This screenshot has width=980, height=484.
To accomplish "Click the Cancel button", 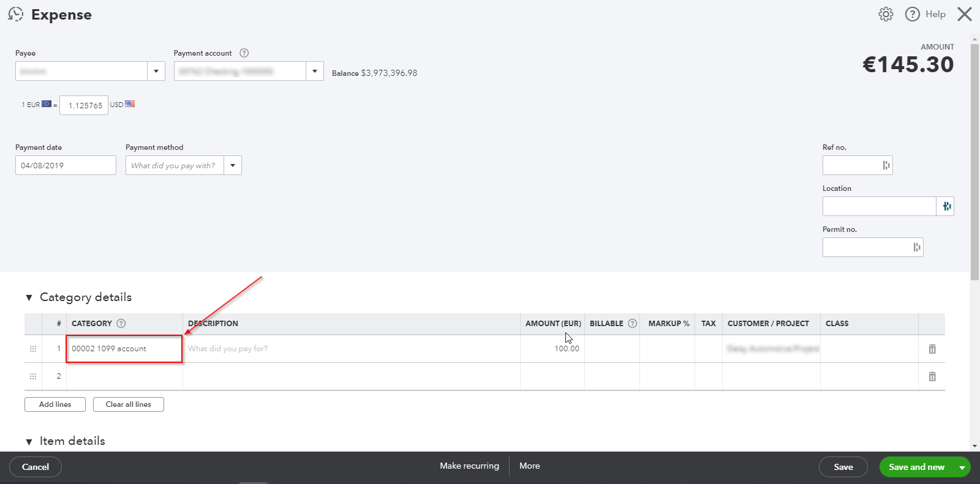I will pos(36,467).
